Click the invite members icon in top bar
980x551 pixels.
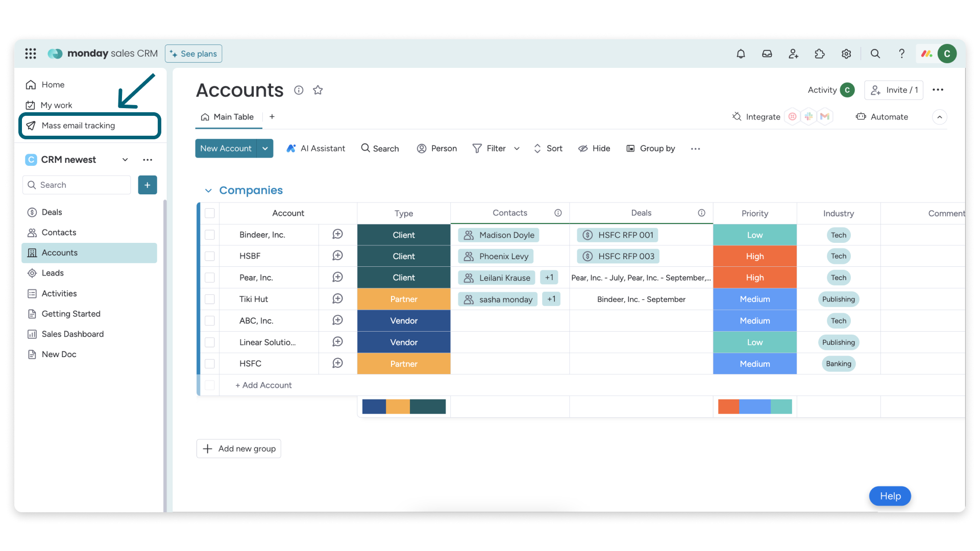click(x=793, y=54)
